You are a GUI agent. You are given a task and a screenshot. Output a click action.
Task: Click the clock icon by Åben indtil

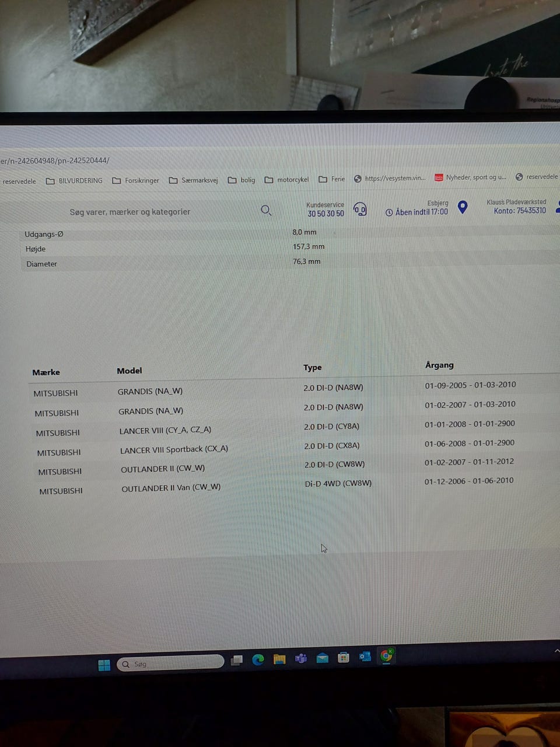[x=389, y=212]
